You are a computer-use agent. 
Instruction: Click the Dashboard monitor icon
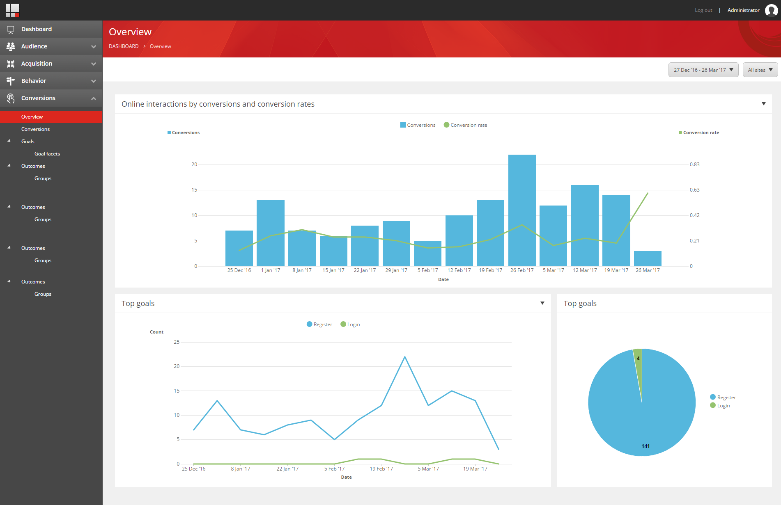pos(10,29)
